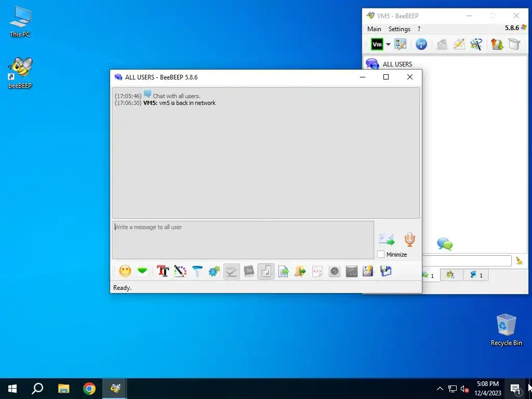Send a file using document arrow icon
532x399 pixels.
[283, 271]
